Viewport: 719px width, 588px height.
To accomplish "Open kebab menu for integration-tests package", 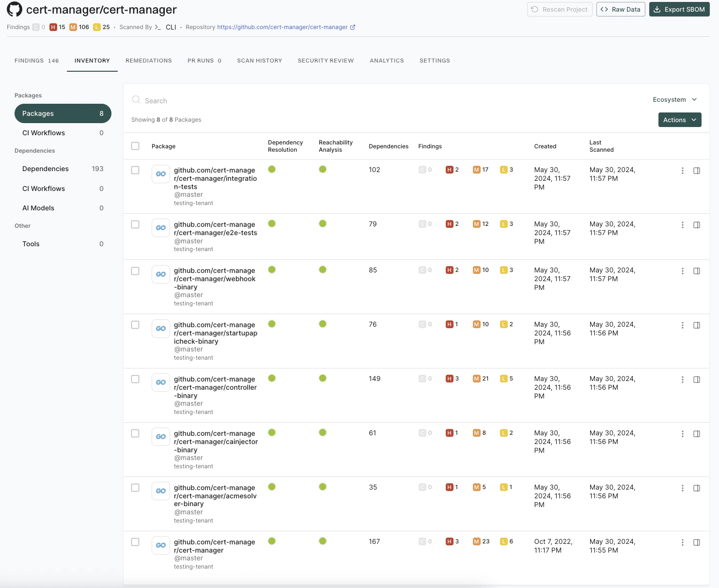I will point(682,171).
